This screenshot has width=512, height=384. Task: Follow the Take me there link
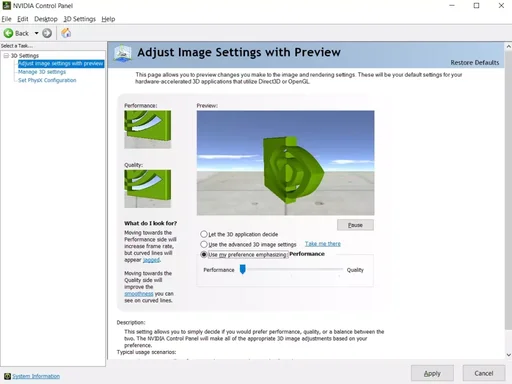coord(323,244)
